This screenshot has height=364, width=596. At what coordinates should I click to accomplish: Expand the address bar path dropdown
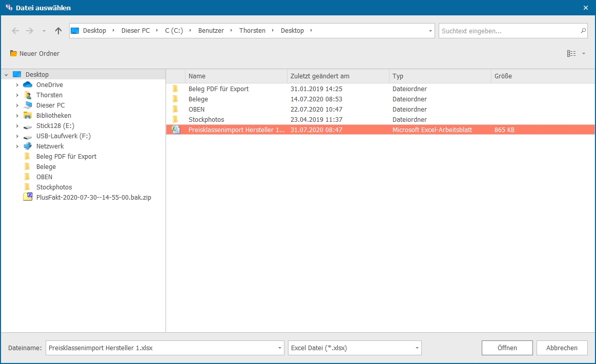430,31
